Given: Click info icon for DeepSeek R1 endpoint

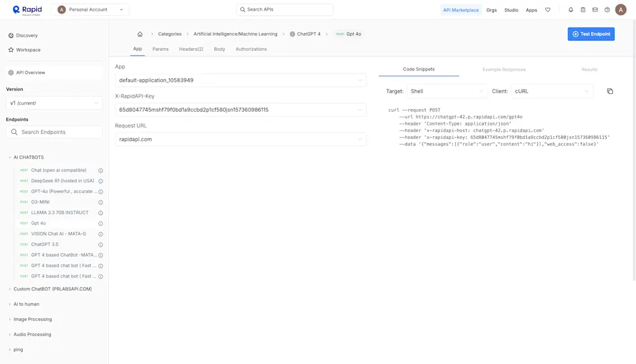Looking at the screenshot, I should [x=101, y=181].
